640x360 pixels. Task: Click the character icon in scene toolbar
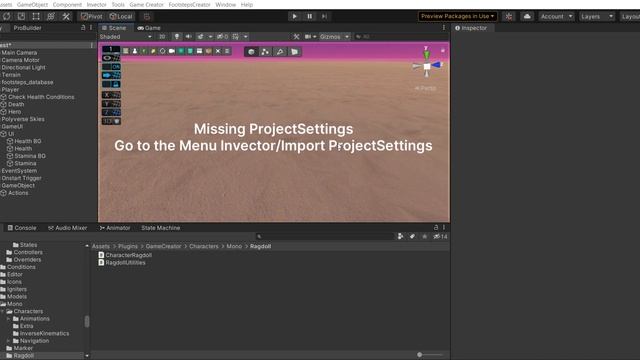click(x=135, y=51)
